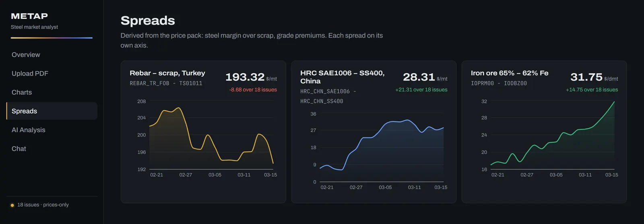This screenshot has width=644, height=224.
Task: Click '-8.68 over 18 issues' change label
Action: coord(253,90)
